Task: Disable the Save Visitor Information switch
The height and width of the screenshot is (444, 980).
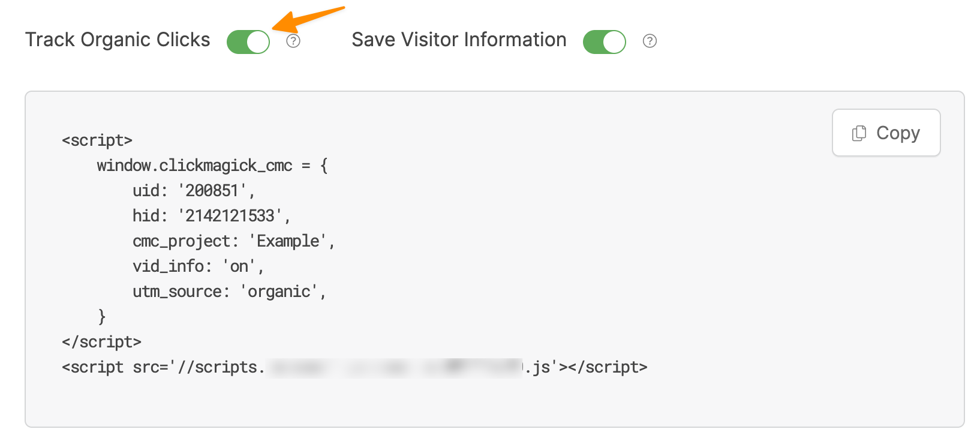Action: [604, 42]
